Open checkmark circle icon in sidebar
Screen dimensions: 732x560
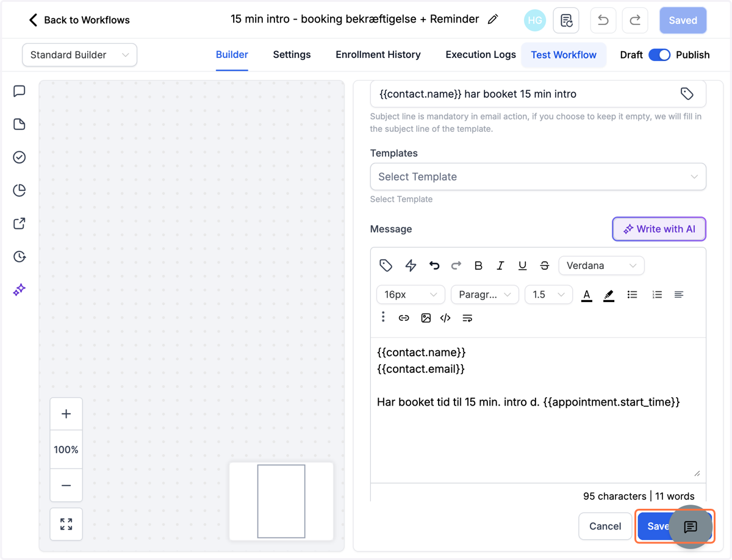[x=20, y=157]
